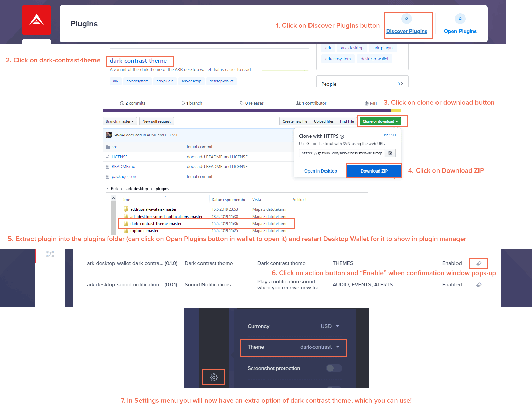The image size is (532, 404).
Task: Click the network icon in wallet sidebar
Action: (50, 254)
